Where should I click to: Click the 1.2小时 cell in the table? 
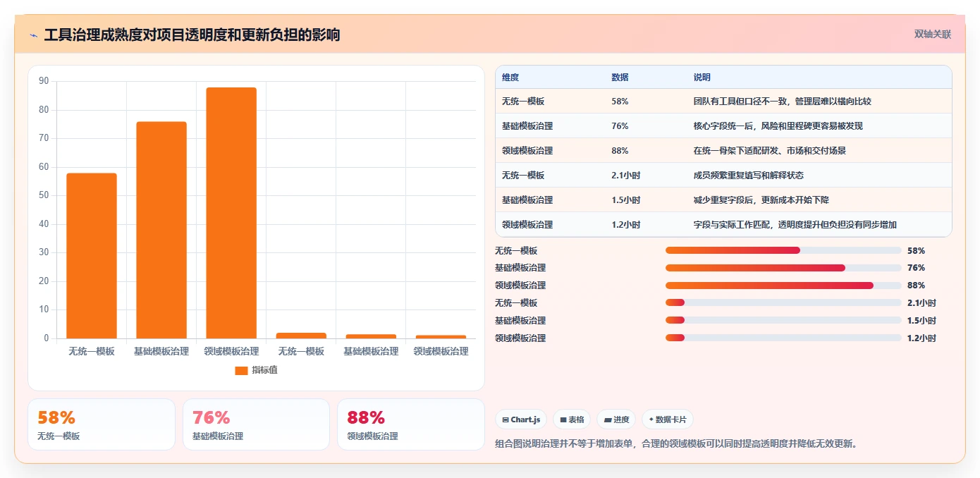pos(626,225)
